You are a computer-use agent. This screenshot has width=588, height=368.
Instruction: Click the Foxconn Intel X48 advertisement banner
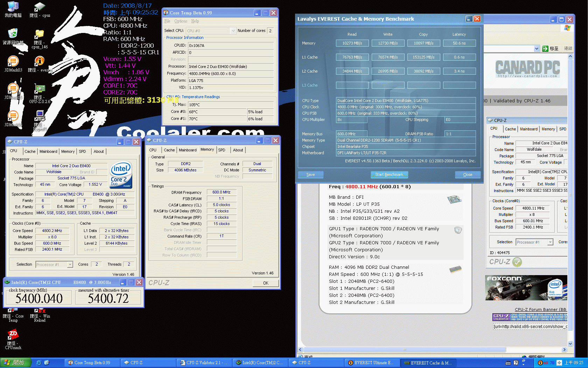pyautogui.click(x=526, y=288)
